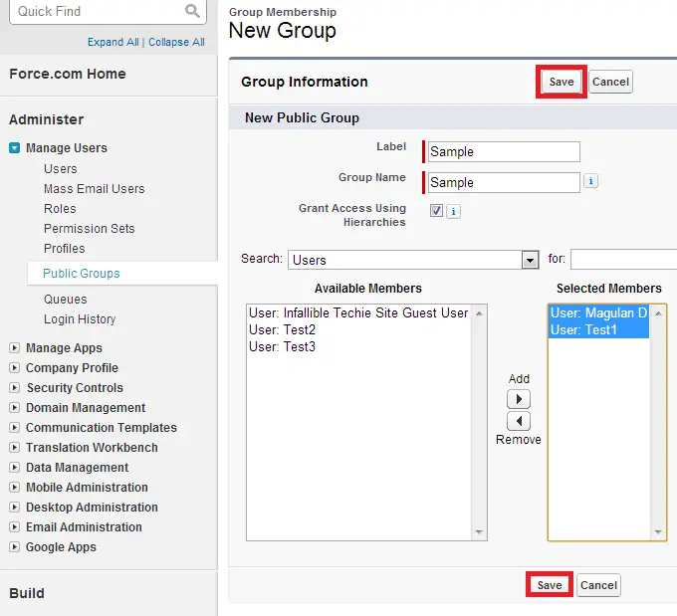Screen dimensions: 677x616
Task: Click the top Save button
Action: tap(562, 82)
